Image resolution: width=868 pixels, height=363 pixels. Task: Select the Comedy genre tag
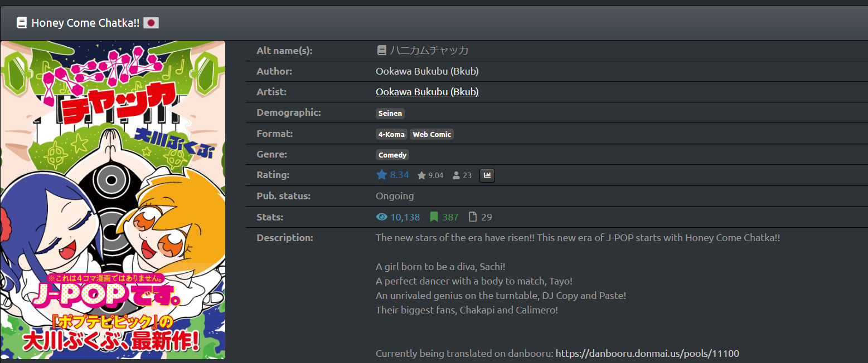(x=392, y=155)
